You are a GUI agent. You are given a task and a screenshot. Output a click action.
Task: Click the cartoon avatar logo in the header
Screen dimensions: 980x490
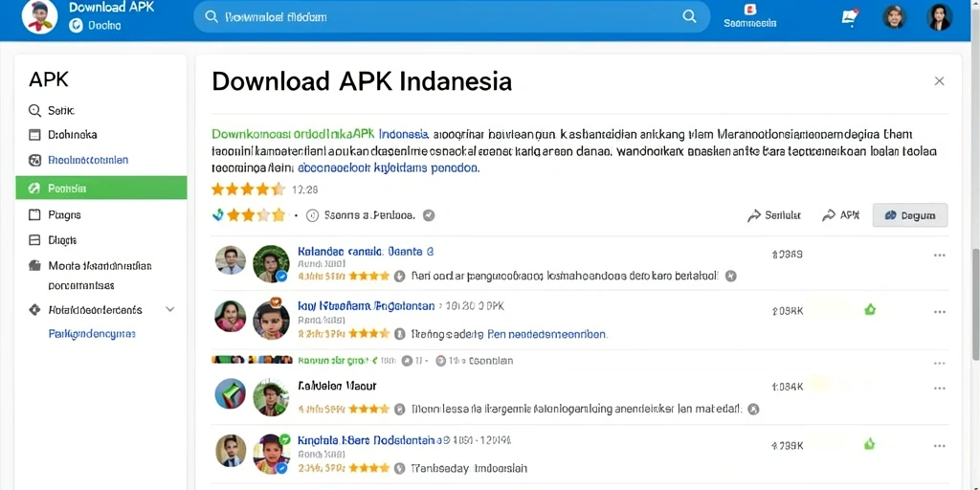tap(39, 17)
